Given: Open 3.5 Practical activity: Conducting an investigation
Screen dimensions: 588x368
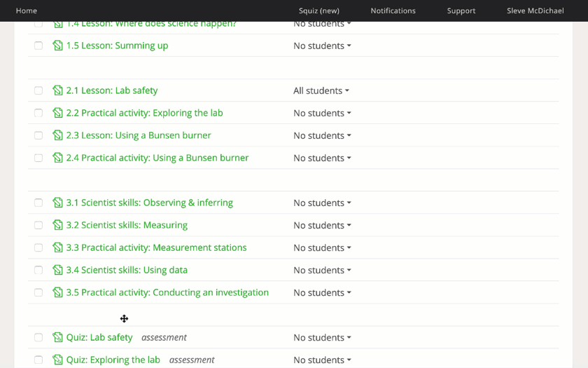Looking at the screenshot, I should (x=167, y=292).
